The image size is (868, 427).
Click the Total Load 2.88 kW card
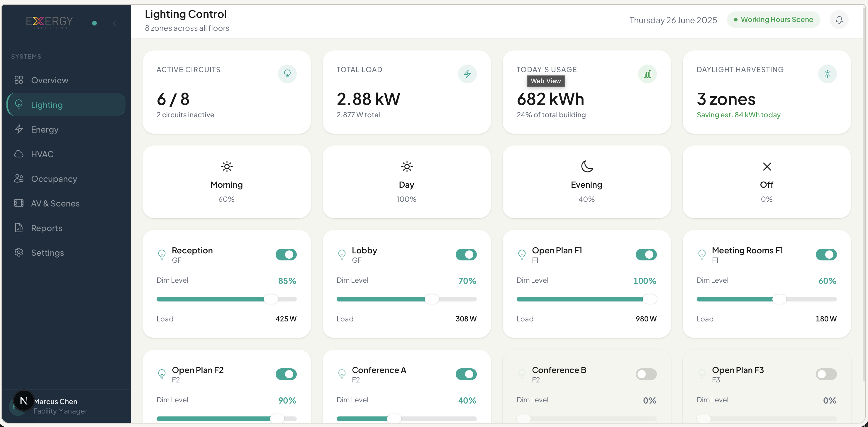[406, 92]
